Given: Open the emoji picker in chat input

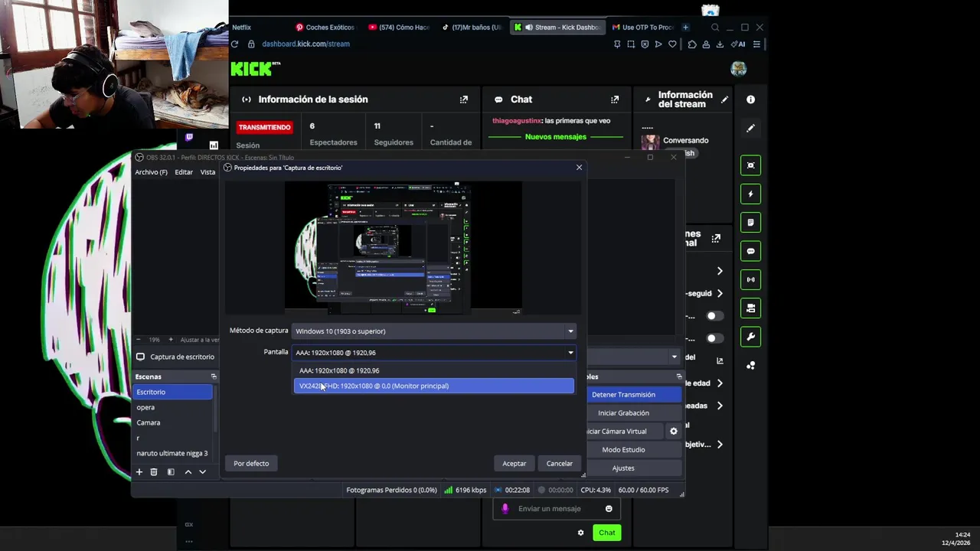Looking at the screenshot, I should click(x=609, y=509).
